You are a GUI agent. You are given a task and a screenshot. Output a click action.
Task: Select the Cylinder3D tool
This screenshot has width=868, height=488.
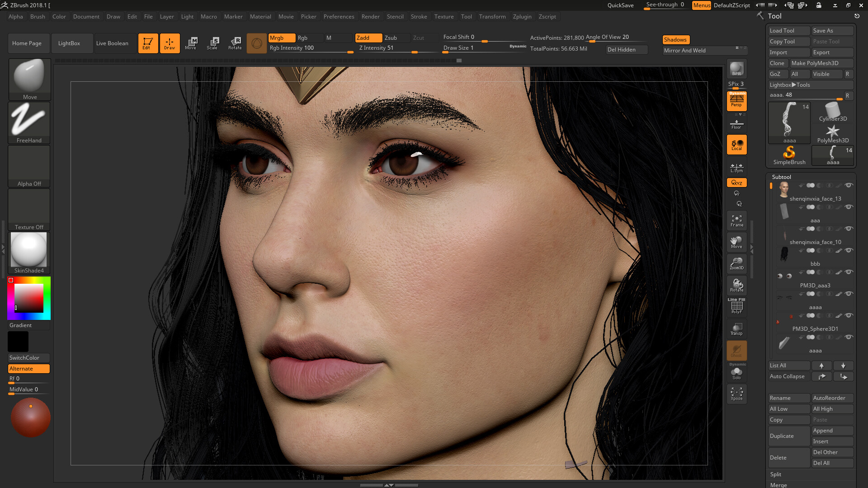(833, 112)
